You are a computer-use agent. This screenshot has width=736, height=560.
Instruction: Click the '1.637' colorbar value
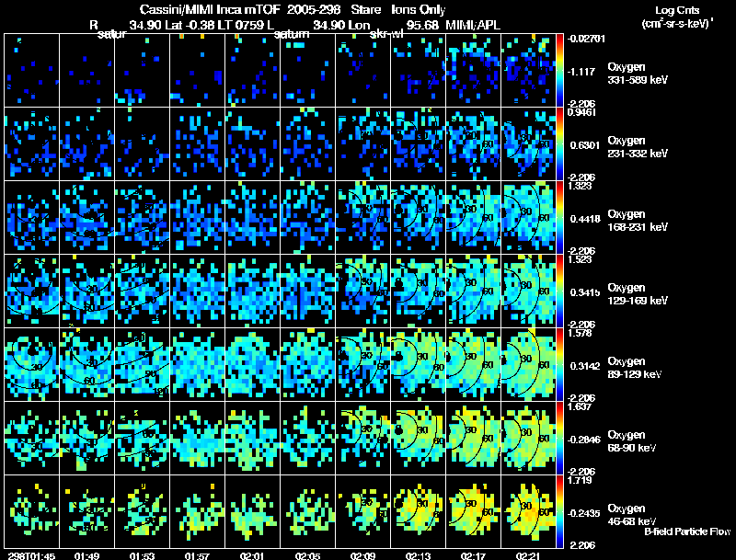[580, 407]
